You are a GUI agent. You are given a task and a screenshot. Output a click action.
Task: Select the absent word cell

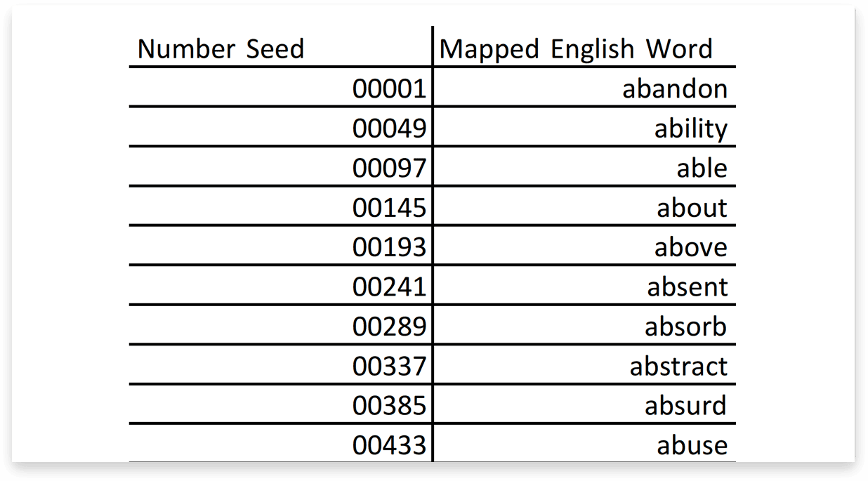pyautogui.click(x=584, y=286)
